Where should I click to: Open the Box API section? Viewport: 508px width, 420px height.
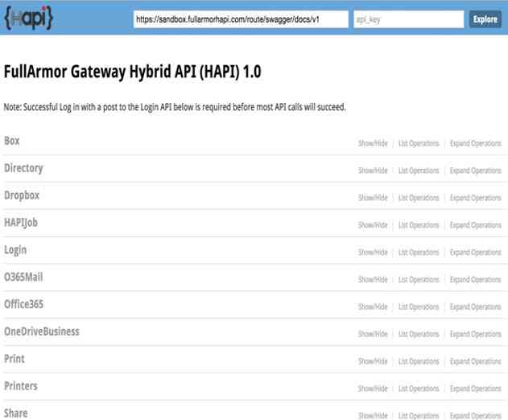(x=12, y=141)
